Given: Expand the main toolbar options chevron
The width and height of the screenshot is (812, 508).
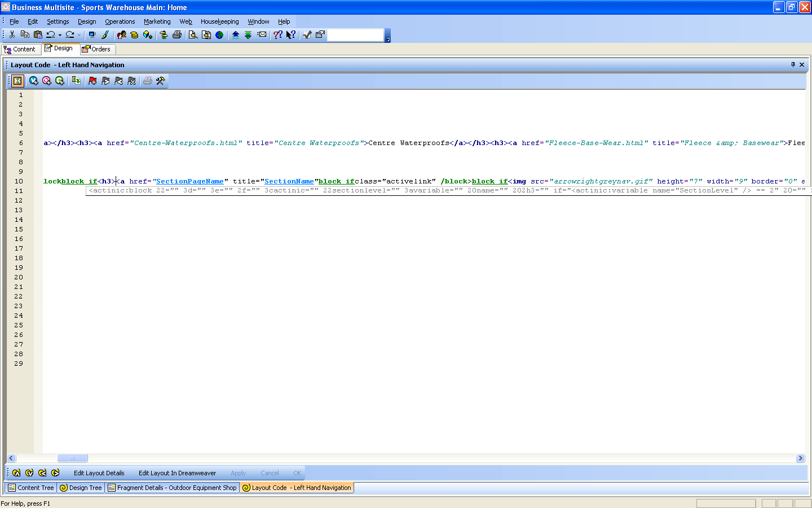Looking at the screenshot, I should (x=387, y=36).
